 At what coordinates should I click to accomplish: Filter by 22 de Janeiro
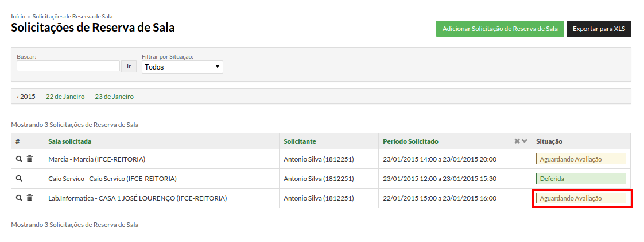point(65,97)
